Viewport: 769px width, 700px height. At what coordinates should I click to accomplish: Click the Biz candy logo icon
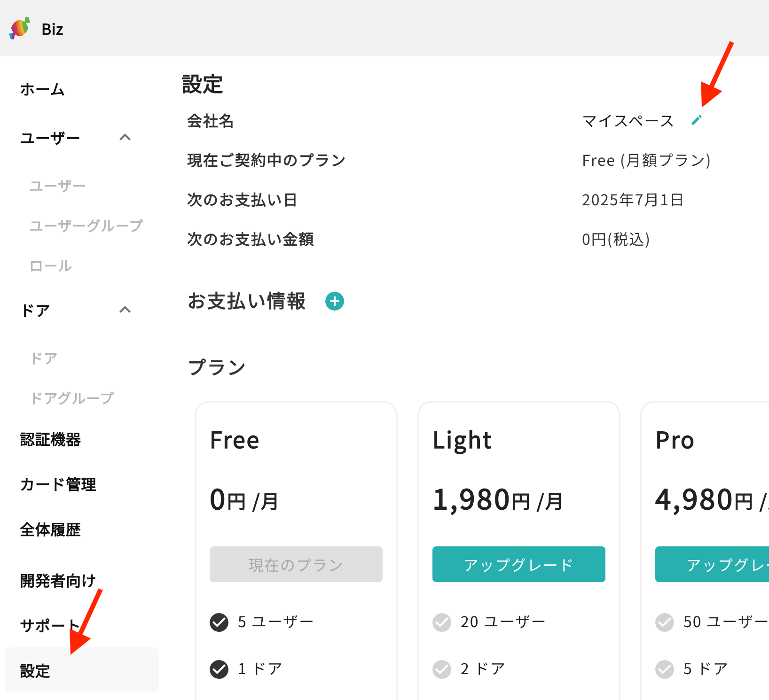20,29
